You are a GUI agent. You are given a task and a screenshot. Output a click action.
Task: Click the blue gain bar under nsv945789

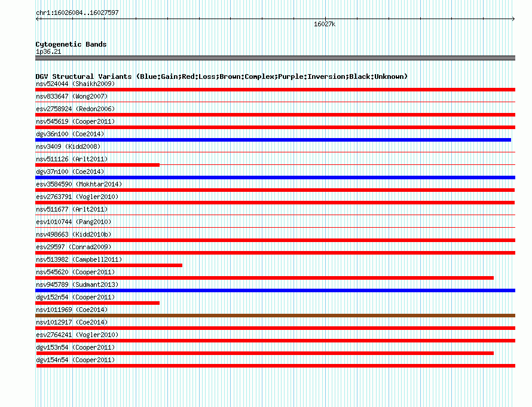point(275,290)
